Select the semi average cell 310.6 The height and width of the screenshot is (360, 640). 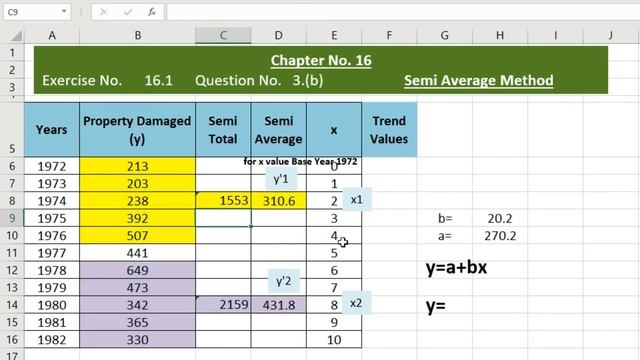(x=278, y=201)
